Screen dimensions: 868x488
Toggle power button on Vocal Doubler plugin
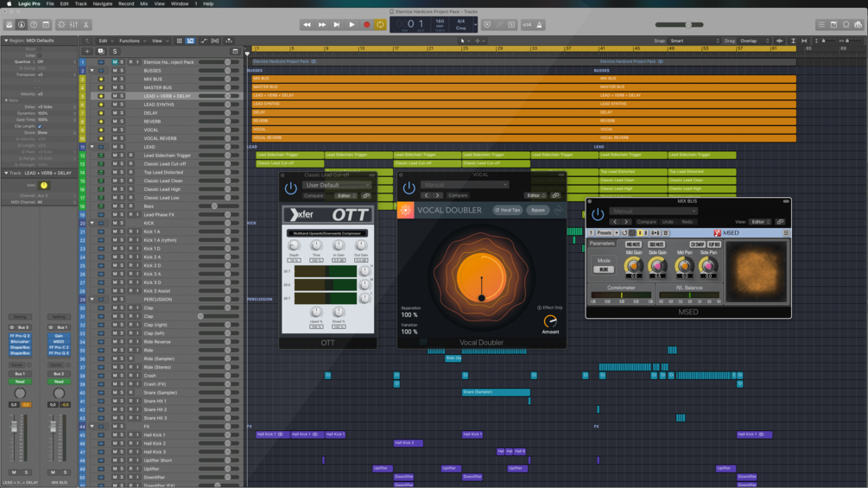[409, 188]
